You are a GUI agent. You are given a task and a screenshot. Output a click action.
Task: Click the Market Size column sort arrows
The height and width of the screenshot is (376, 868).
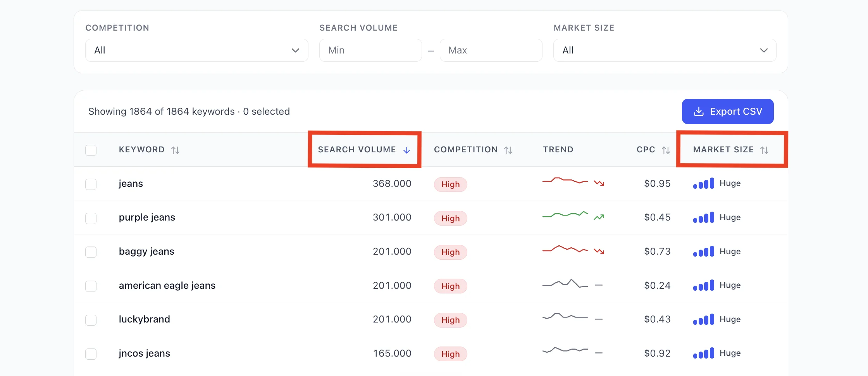pos(765,150)
